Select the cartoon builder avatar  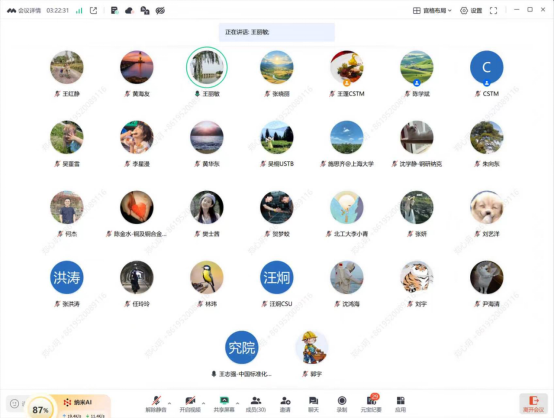point(312,347)
